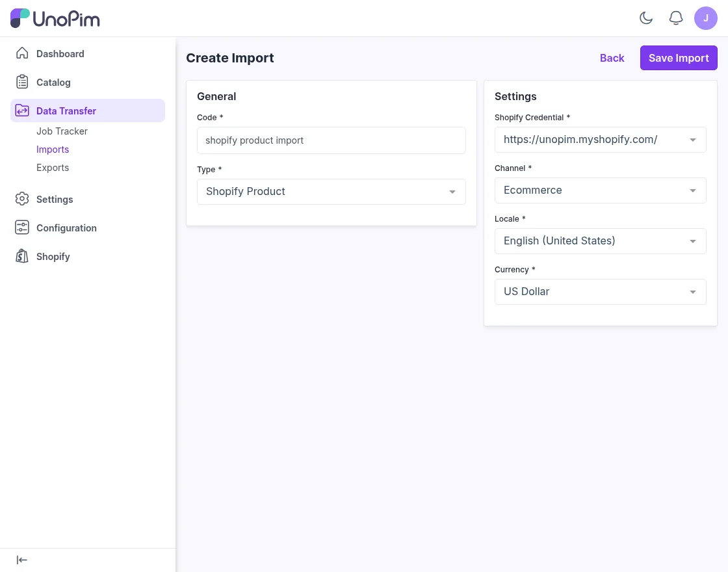The image size is (728, 572).
Task: Open the Exports submenu item
Action: click(x=53, y=168)
